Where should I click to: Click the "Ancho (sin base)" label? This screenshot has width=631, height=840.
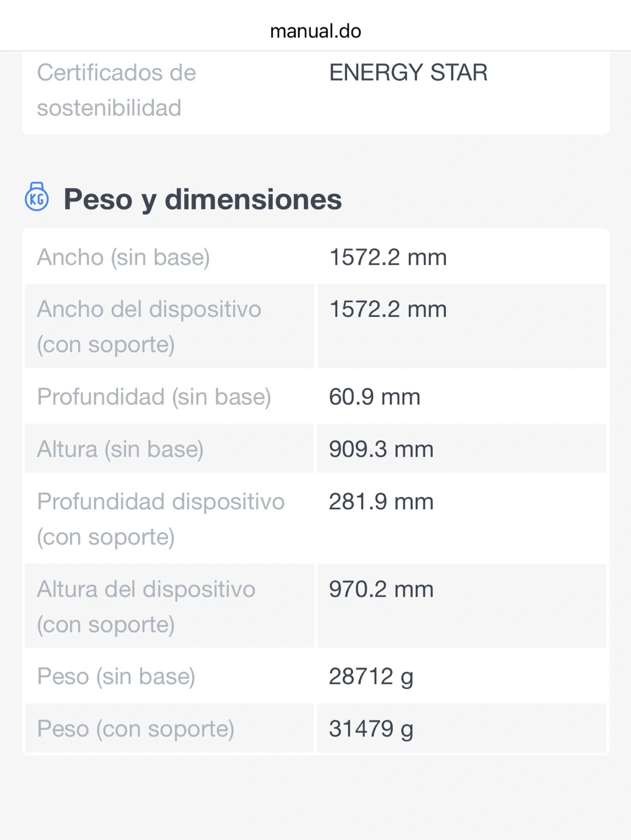coord(124,257)
